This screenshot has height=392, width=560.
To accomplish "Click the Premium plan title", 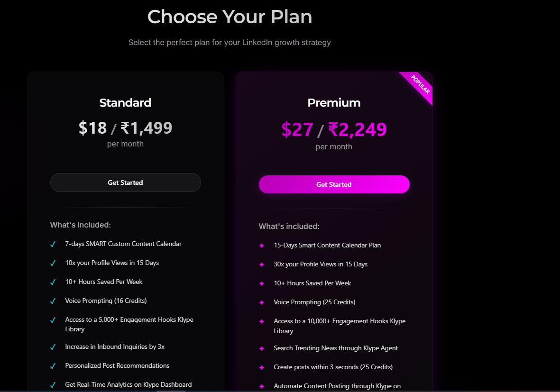I will tap(334, 103).
